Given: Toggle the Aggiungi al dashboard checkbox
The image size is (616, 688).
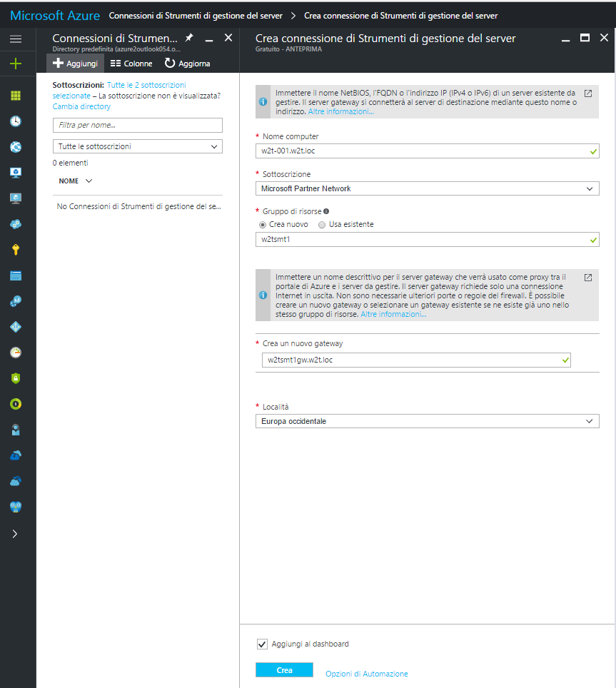Looking at the screenshot, I should click(262, 644).
